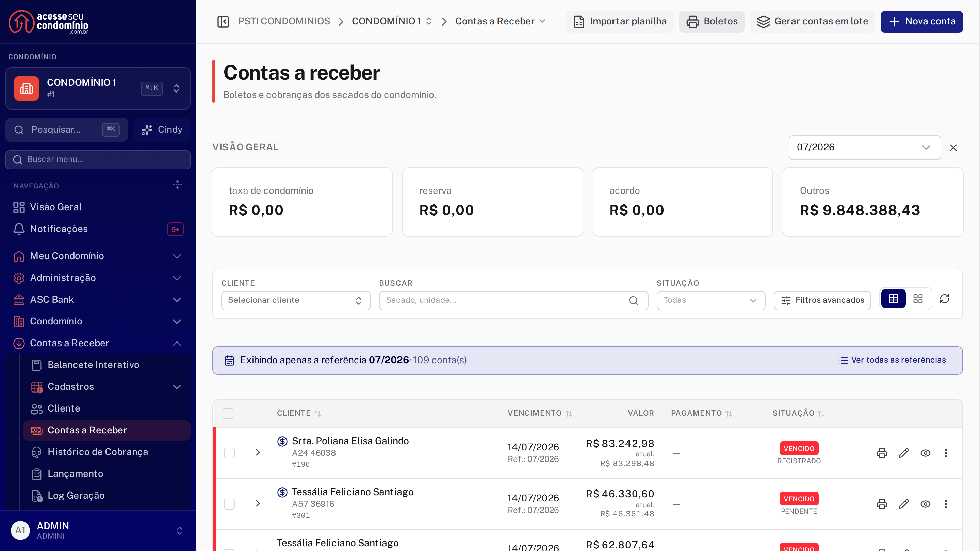Print boleto for Tessália Santiago #301
980x551 pixels.
pos(882,504)
